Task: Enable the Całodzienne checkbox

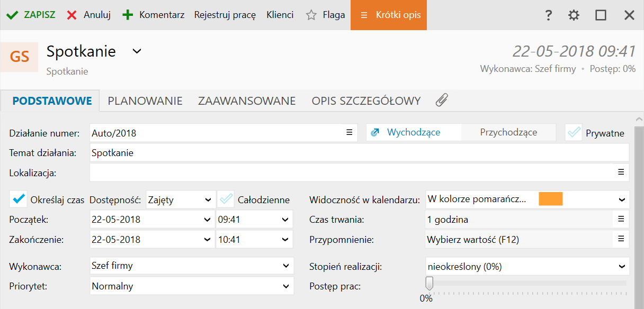Action: (226, 199)
